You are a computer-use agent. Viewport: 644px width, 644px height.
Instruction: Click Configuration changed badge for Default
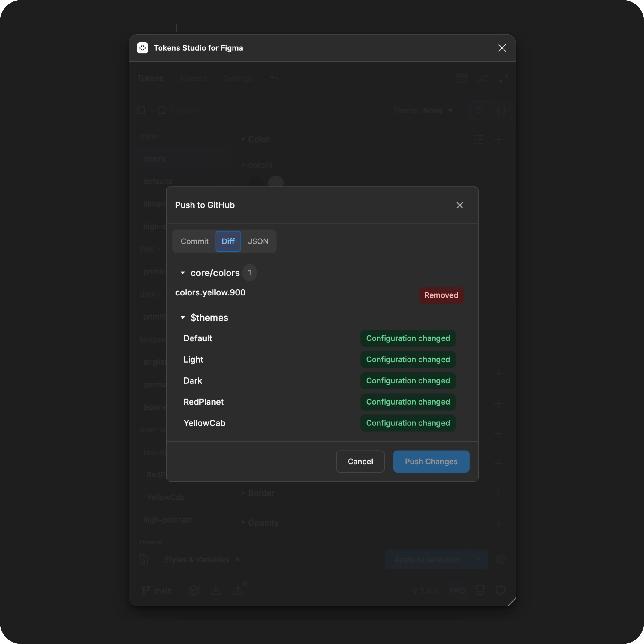[408, 338]
